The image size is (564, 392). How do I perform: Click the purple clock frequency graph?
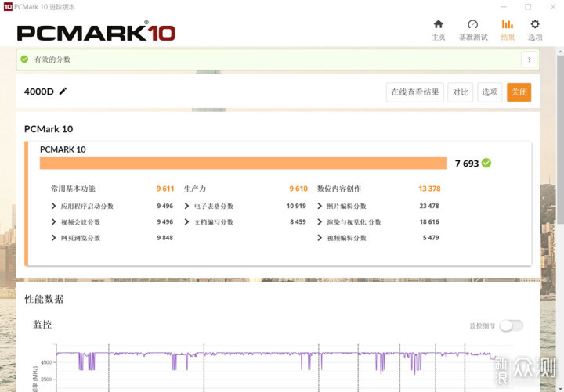(277, 361)
